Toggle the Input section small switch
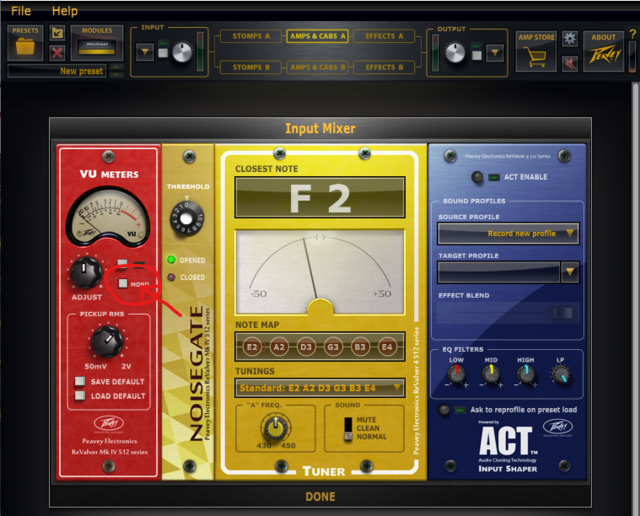This screenshot has height=516, width=640. (x=163, y=53)
